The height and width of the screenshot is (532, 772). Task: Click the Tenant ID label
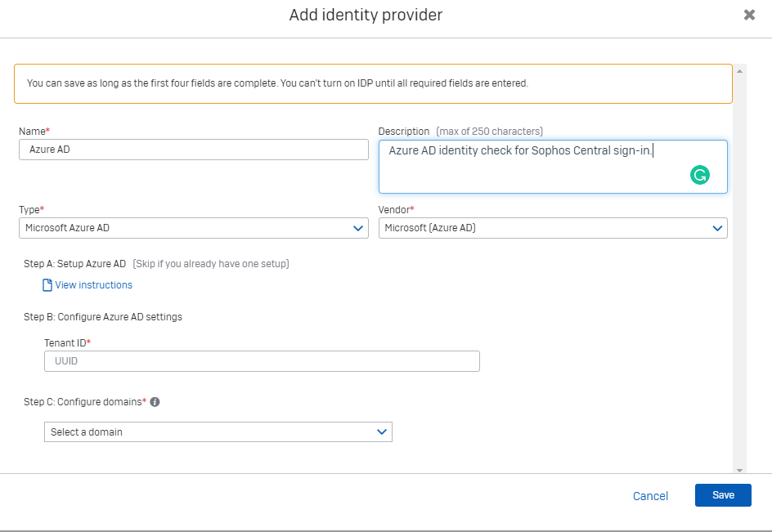point(67,342)
